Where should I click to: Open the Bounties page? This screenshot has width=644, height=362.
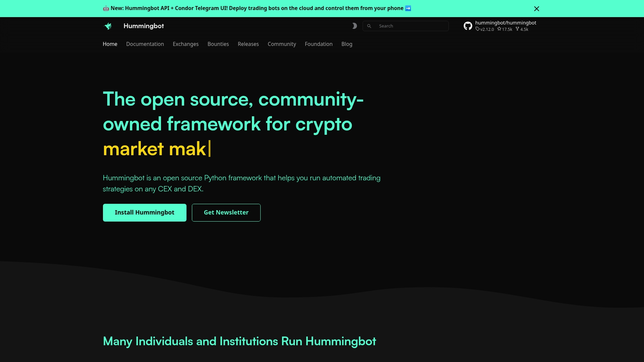218,44
